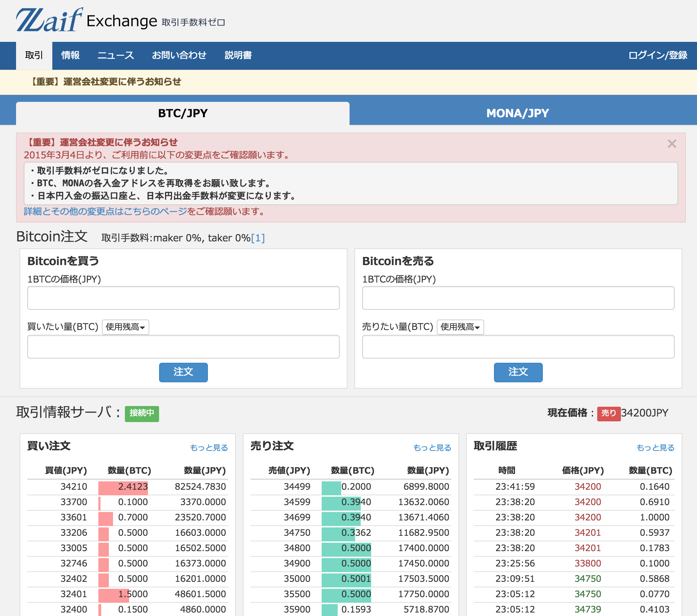Submit buy order with 注文 button
Image resolution: width=697 pixels, height=616 pixels.
pyautogui.click(x=183, y=372)
